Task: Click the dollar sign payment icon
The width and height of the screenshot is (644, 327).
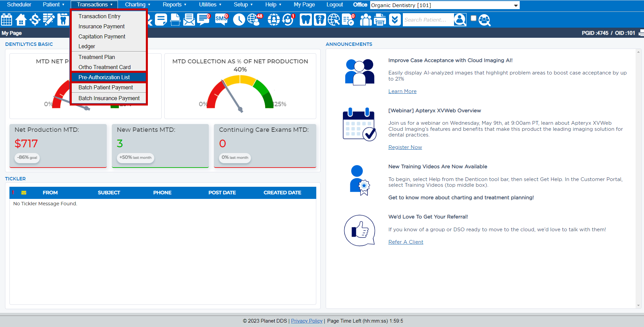Action: 35,20
